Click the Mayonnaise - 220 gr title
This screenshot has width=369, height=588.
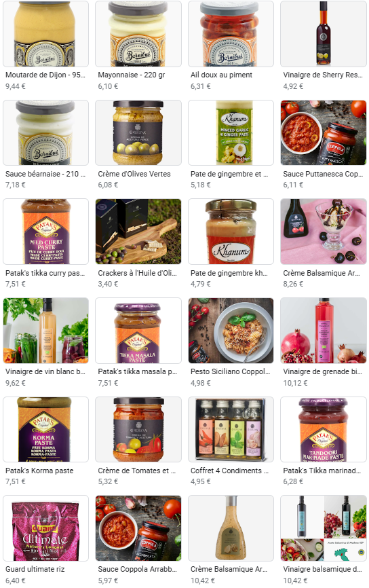(x=131, y=75)
